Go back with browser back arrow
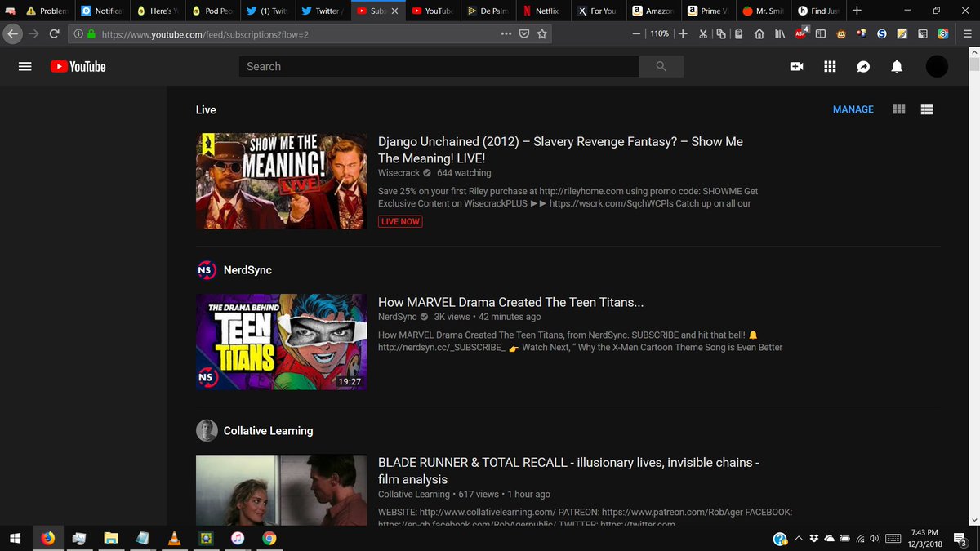Viewport: 980px width, 551px height. pos(12,33)
